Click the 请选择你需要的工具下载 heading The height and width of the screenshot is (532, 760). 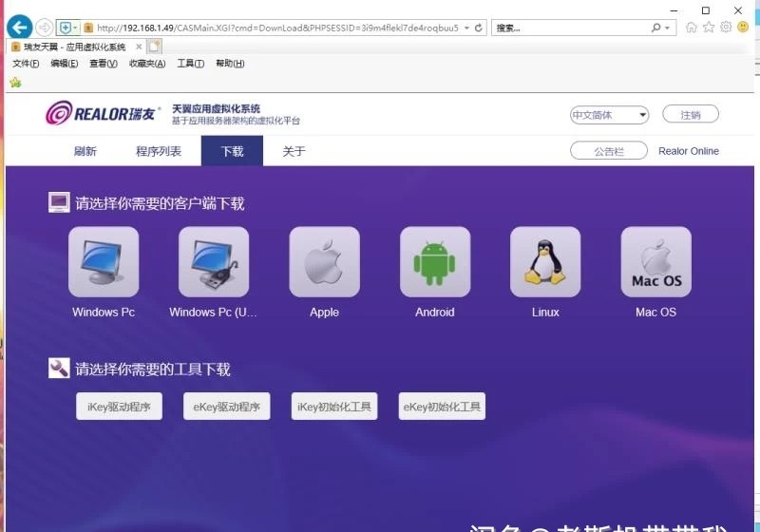tap(153, 370)
